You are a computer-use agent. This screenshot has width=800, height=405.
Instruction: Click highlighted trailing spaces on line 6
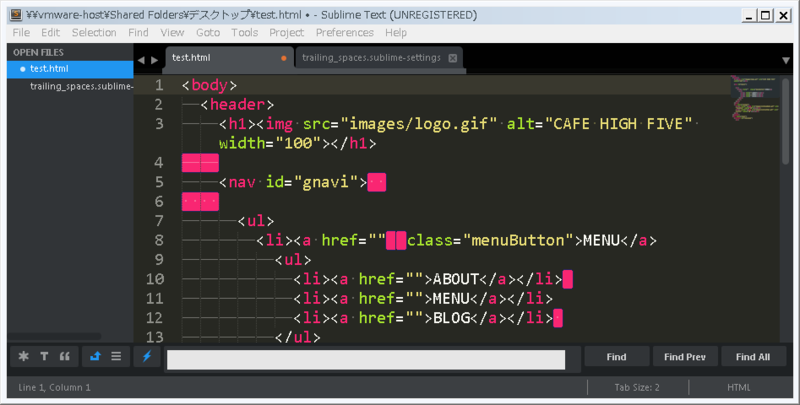coord(201,201)
